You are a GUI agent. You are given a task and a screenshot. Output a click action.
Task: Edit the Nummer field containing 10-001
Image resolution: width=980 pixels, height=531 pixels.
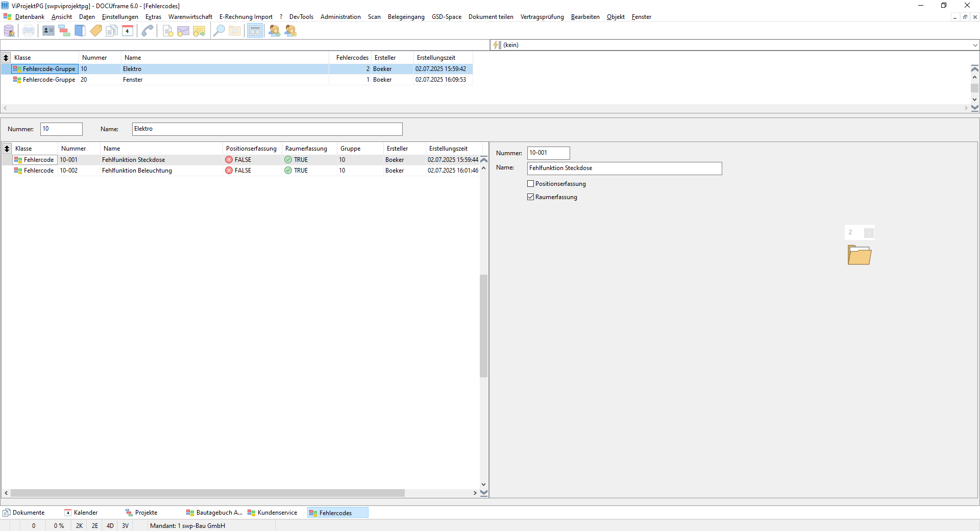tap(548, 153)
